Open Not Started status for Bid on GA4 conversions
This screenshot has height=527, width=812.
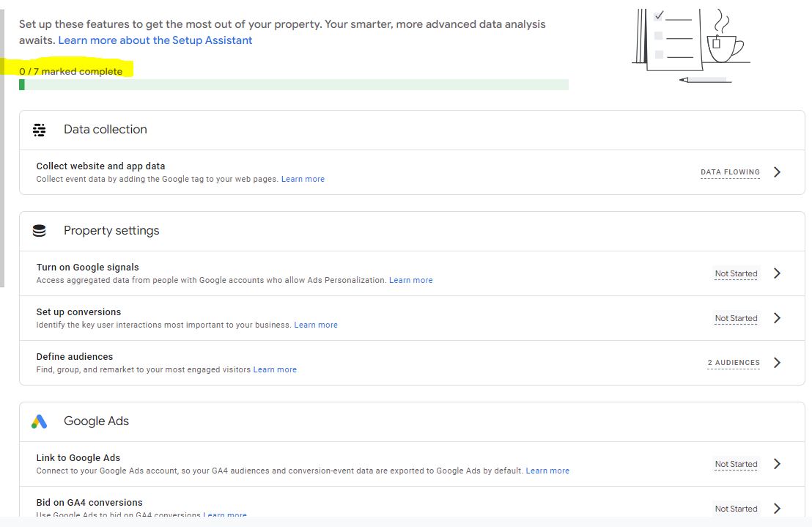tap(736, 509)
